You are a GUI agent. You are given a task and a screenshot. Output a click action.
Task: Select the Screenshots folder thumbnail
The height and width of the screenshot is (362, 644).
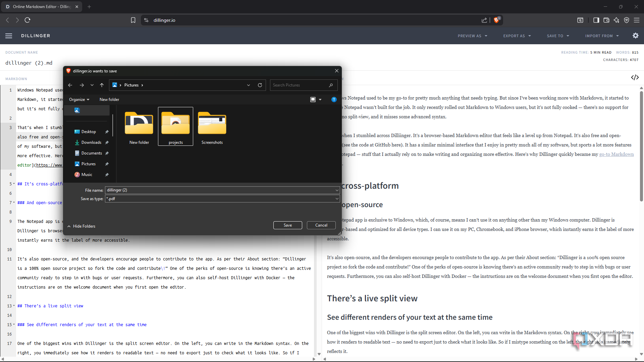click(x=212, y=126)
